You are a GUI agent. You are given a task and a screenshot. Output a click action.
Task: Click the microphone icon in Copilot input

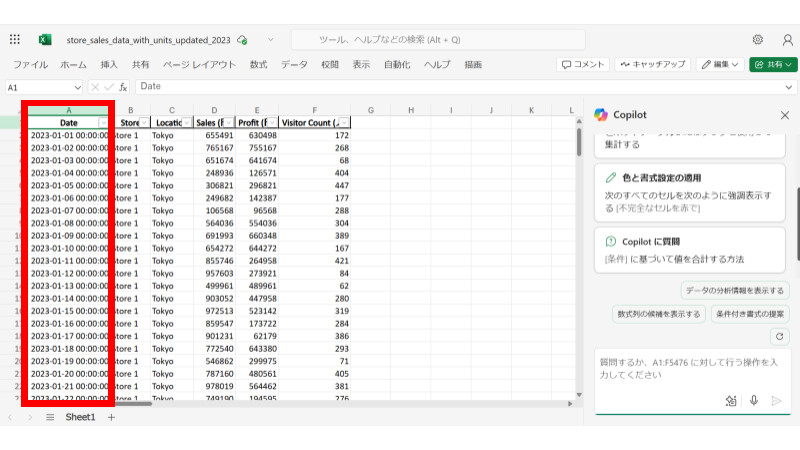point(753,400)
